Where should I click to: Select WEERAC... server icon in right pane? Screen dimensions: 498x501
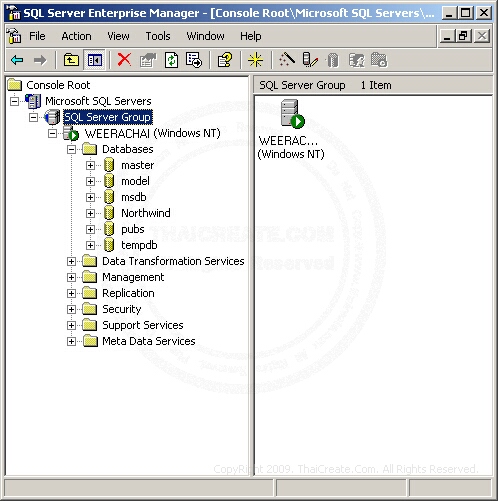(x=293, y=114)
